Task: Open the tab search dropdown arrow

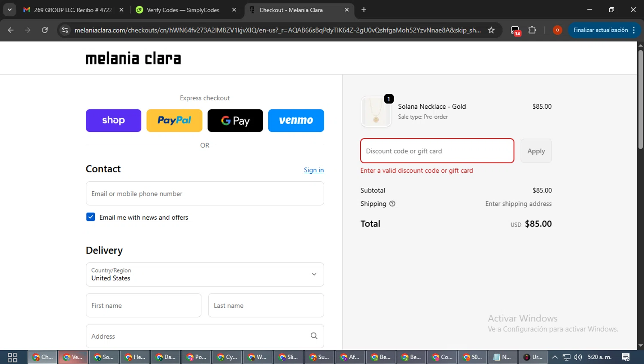Action: point(9,10)
